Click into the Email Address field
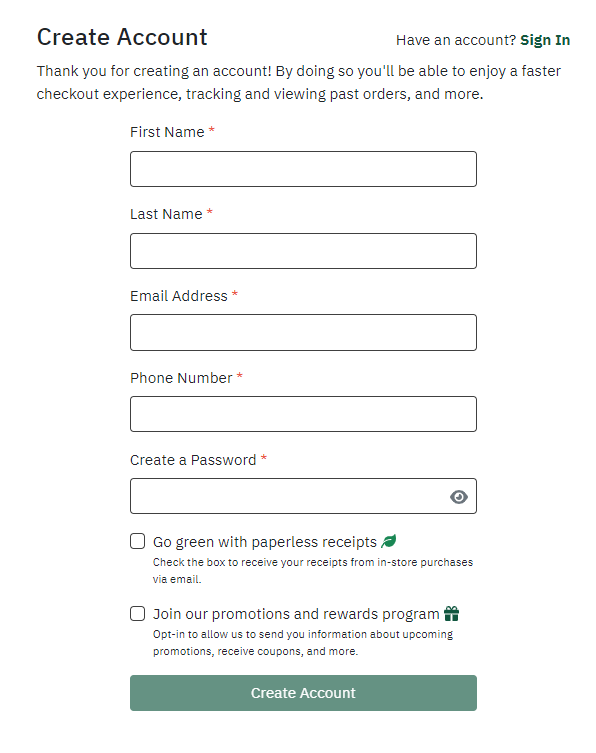The image size is (596, 753). pos(303,332)
